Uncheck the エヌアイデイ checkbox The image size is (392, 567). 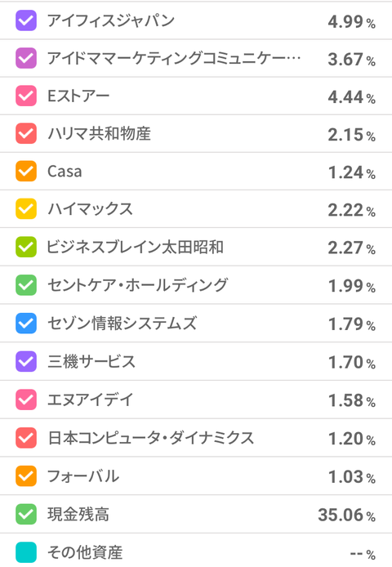click(x=26, y=400)
